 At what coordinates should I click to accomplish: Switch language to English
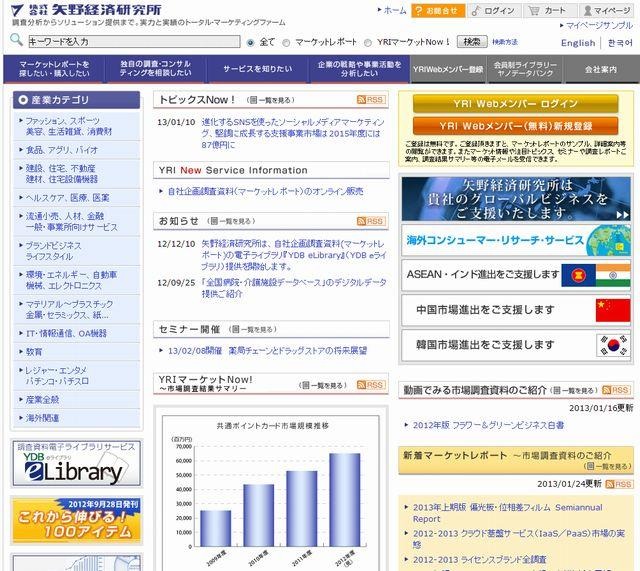[x=578, y=43]
